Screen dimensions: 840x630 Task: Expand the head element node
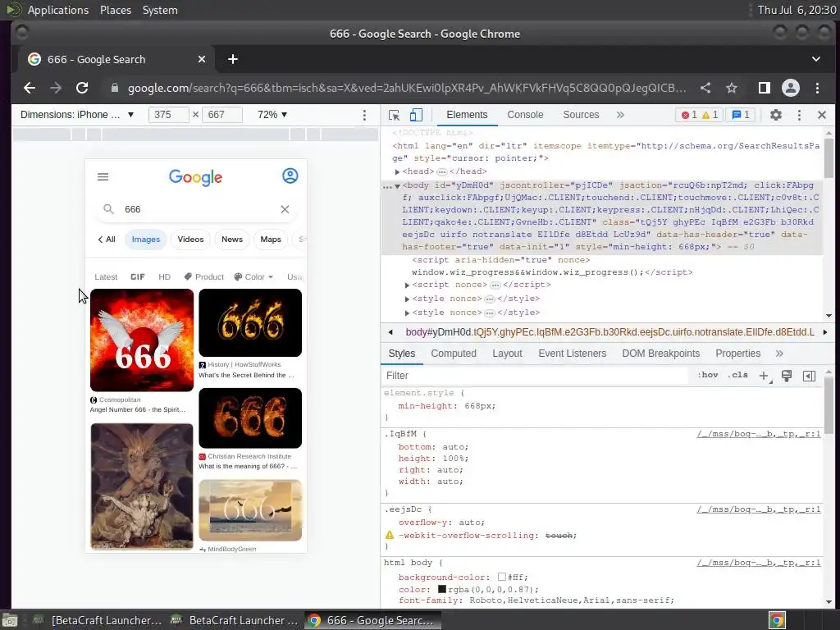pyautogui.click(x=398, y=172)
